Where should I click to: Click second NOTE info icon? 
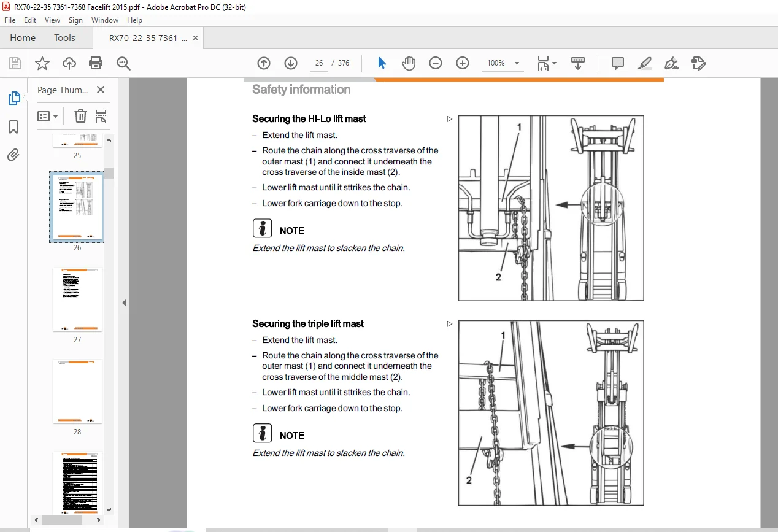click(262, 434)
